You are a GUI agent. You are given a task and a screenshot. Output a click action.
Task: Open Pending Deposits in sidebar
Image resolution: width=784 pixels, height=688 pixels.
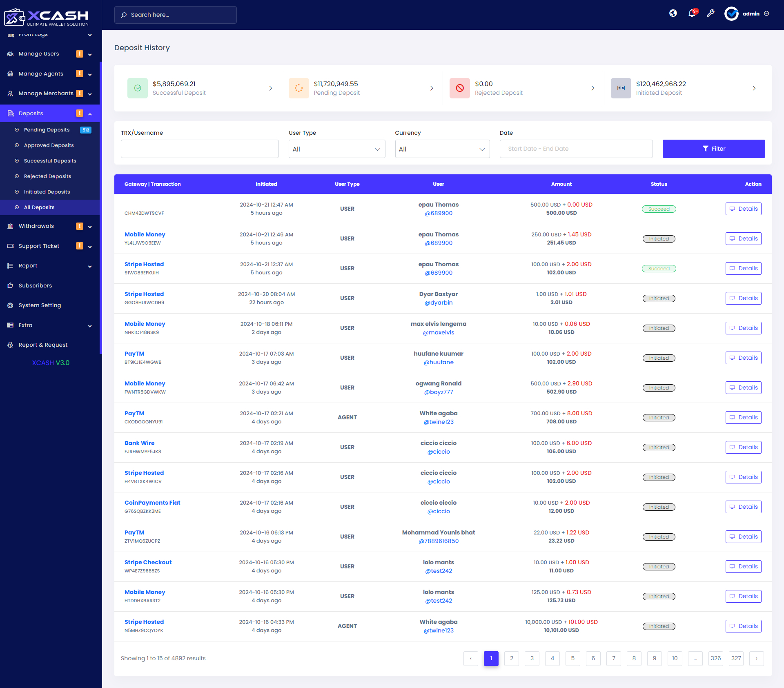tap(47, 130)
